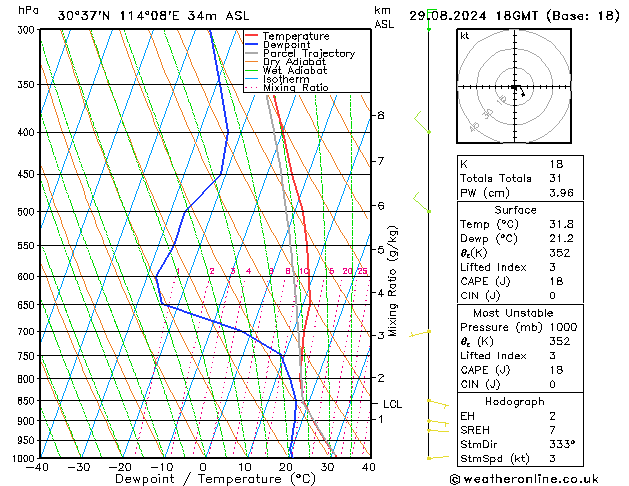The height and width of the screenshot is (486, 629).
Task: Click the 5 km altitude label
Action: coord(381,250)
